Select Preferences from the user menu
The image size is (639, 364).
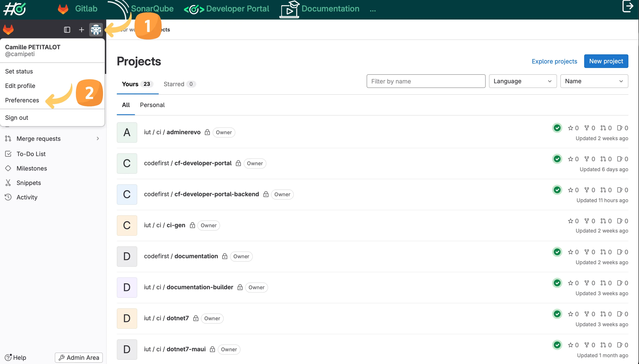point(22,100)
